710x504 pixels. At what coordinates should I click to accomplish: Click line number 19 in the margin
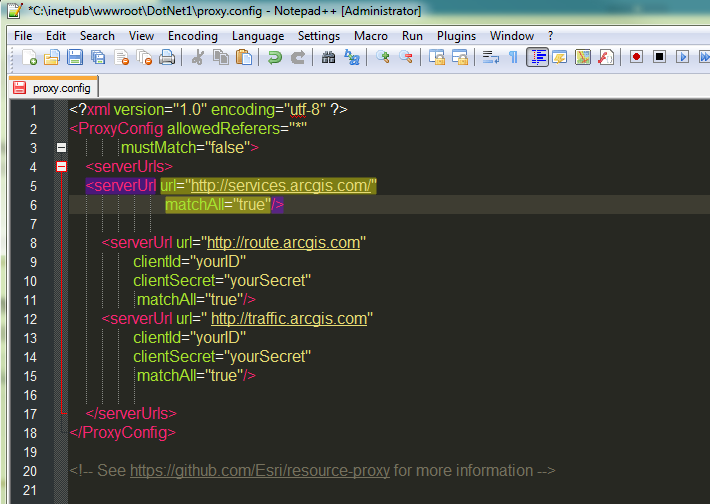tap(30, 452)
